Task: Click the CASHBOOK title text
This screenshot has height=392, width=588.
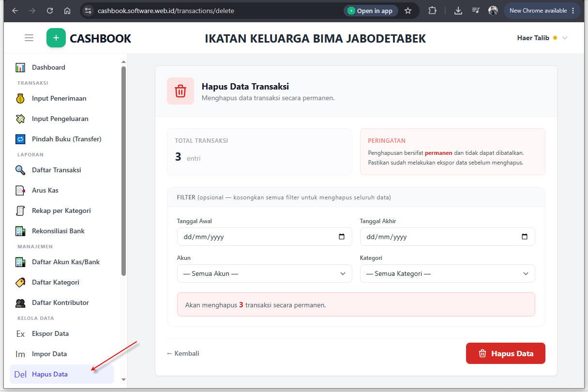Action: click(x=100, y=38)
